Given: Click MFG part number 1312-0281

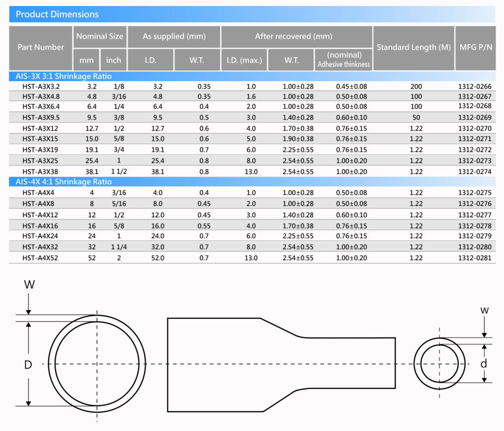Looking at the screenshot, I should point(474,258).
